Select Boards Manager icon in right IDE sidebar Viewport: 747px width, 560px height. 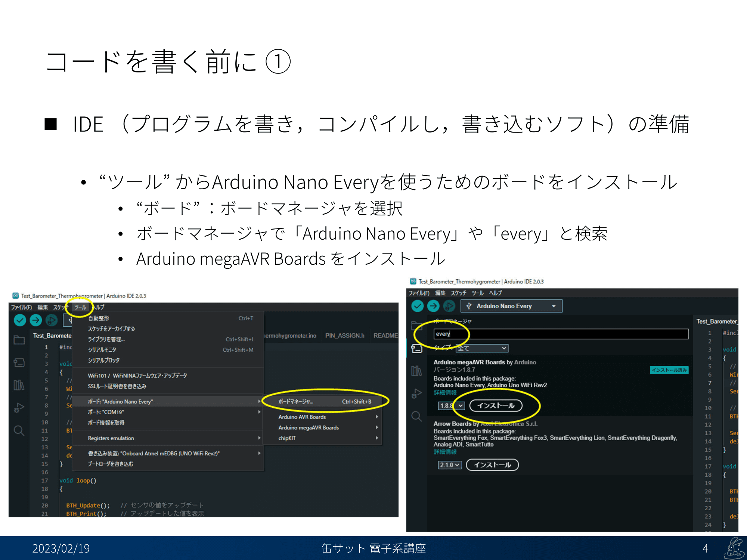[416, 348]
